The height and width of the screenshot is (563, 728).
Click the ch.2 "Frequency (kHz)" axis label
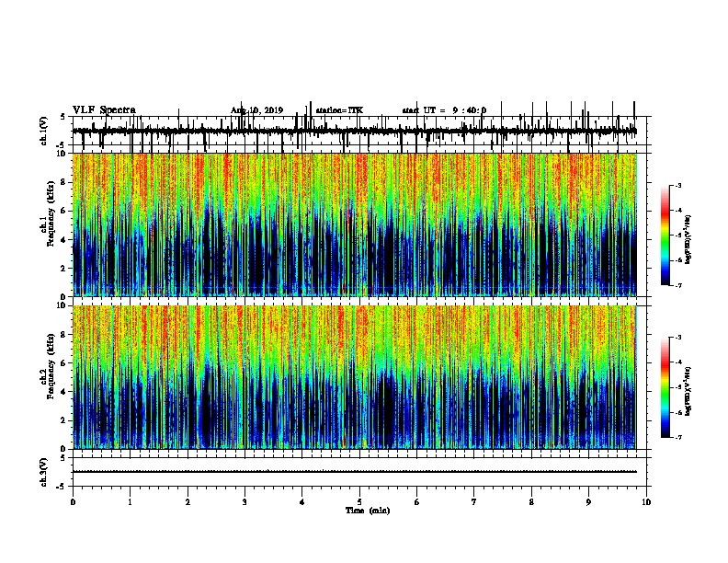point(51,366)
